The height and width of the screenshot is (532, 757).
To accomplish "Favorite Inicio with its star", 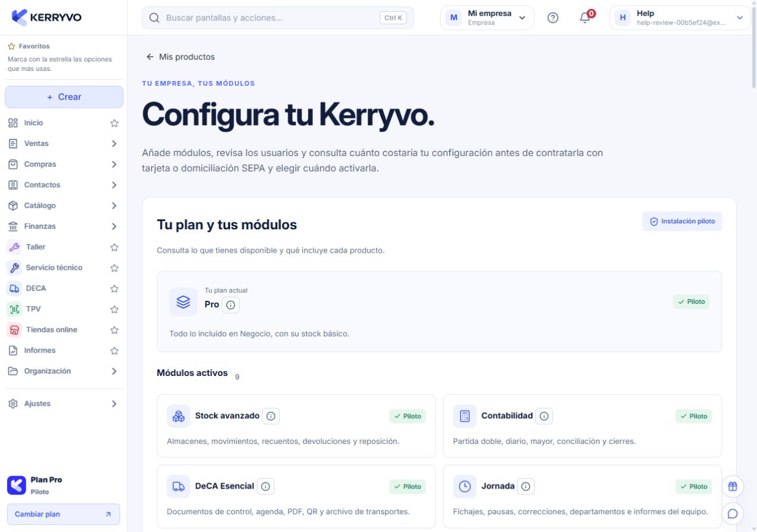I will point(114,123).
